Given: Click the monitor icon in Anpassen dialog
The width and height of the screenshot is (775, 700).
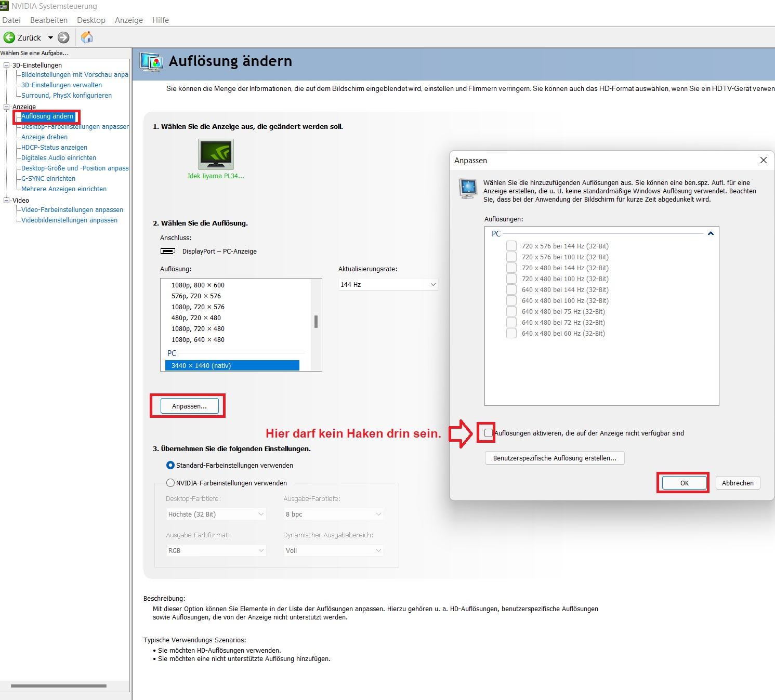Looking at the screenshot, I should (468, 188).
